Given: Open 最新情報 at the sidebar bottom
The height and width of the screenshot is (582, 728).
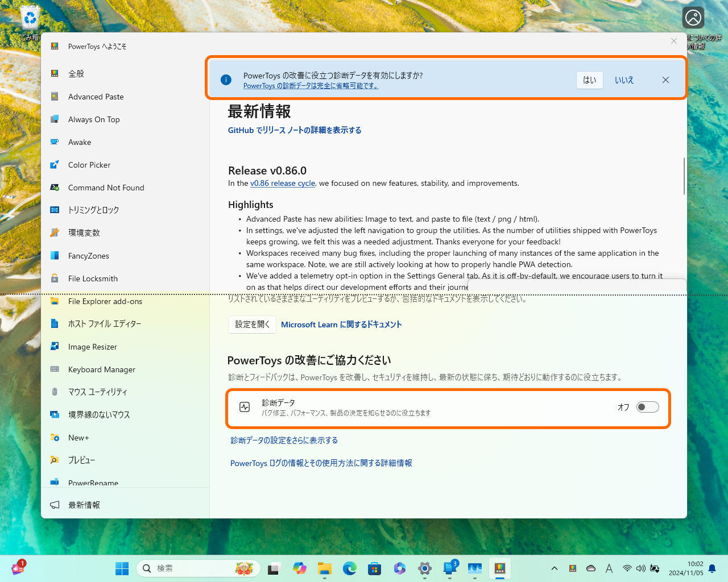Looking at the screenshot, I should point(125,505).
